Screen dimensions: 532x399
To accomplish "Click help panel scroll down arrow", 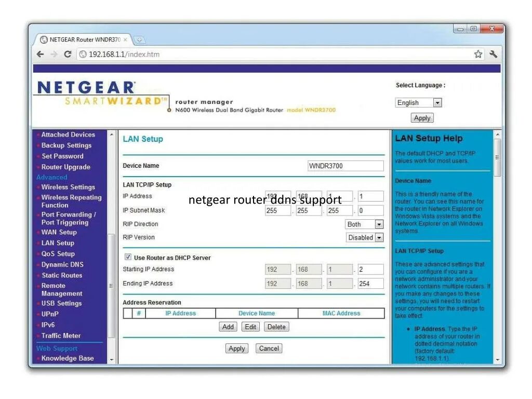I will point(497,360).
